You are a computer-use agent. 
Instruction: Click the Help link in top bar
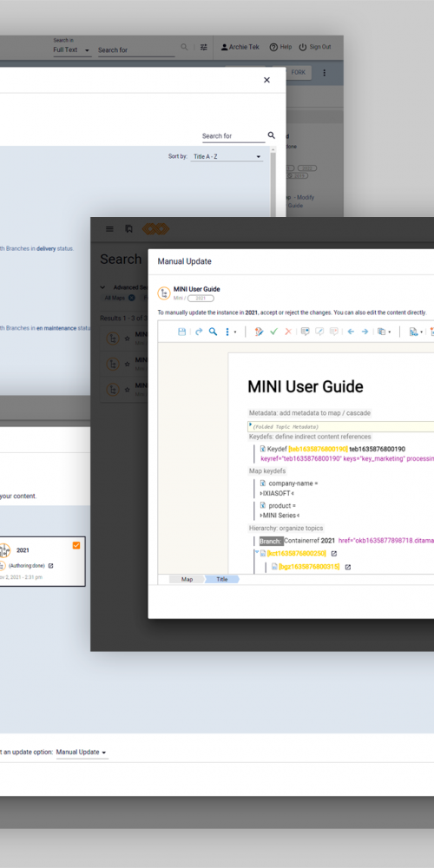click(x=280, y=47)
